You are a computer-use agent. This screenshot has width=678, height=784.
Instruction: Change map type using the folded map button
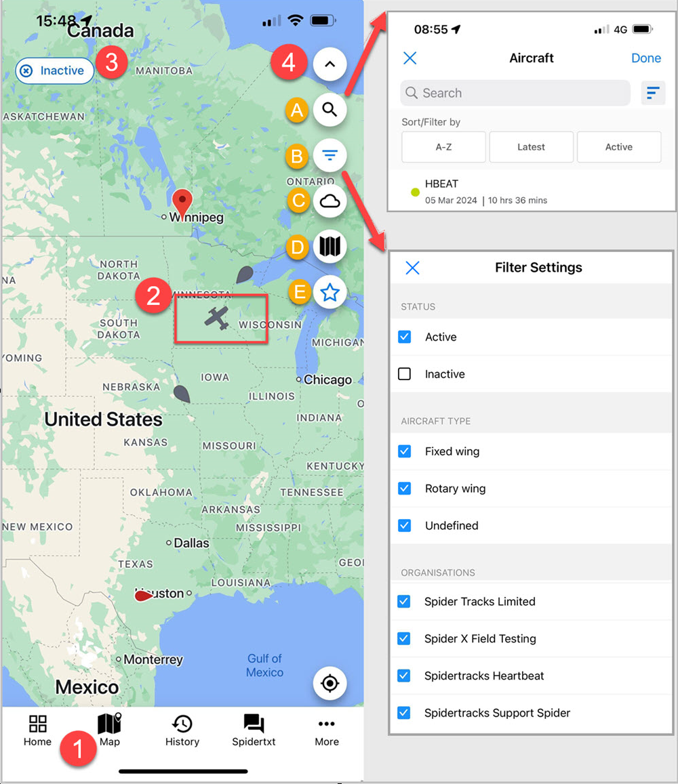330,247
